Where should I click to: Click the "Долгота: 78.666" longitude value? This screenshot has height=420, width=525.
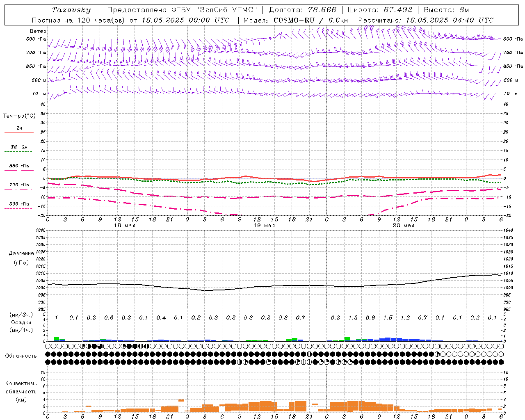click(x=303, y=10)
